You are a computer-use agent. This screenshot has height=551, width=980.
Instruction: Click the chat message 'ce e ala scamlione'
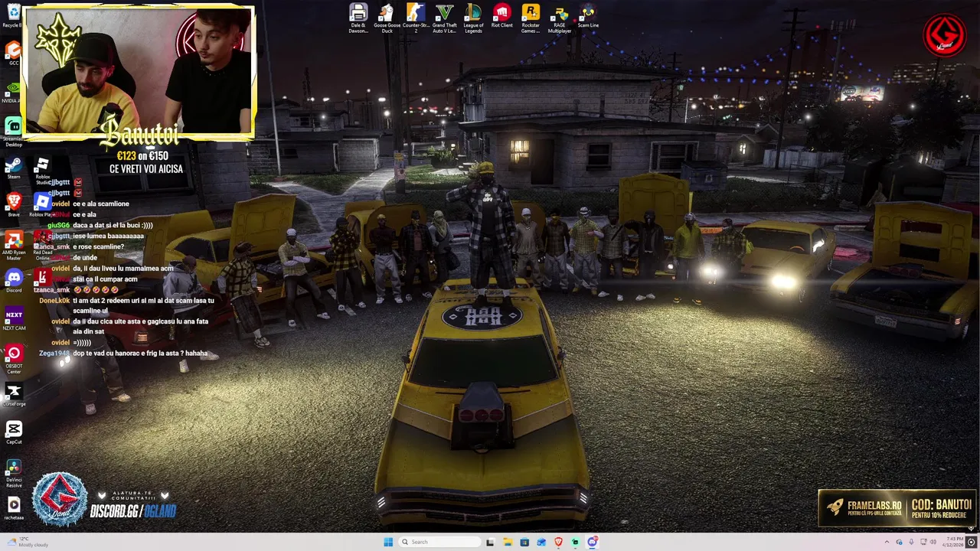[x=100, y=204]
